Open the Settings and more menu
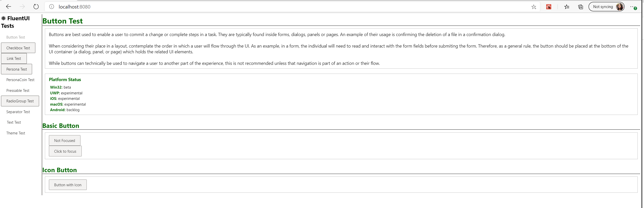The image size is (644, 208). coord(633,7)
